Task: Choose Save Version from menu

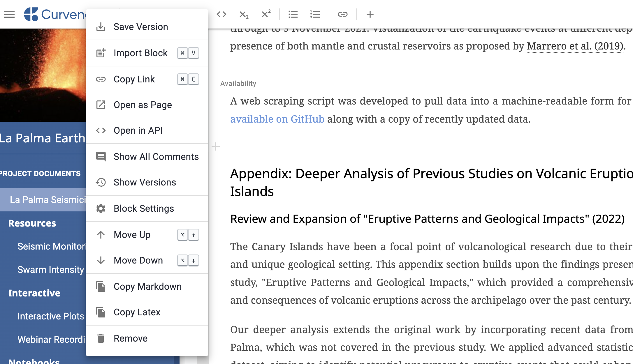Action: [141, 27]
